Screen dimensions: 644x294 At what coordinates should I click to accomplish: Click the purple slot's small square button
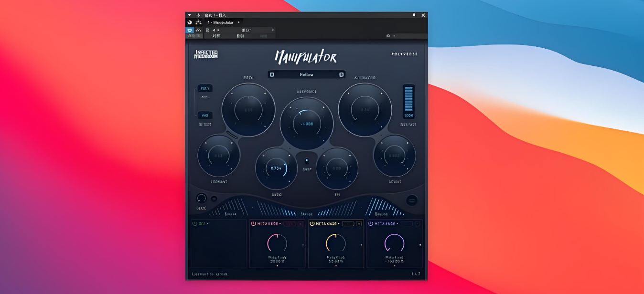pos(418,223)
